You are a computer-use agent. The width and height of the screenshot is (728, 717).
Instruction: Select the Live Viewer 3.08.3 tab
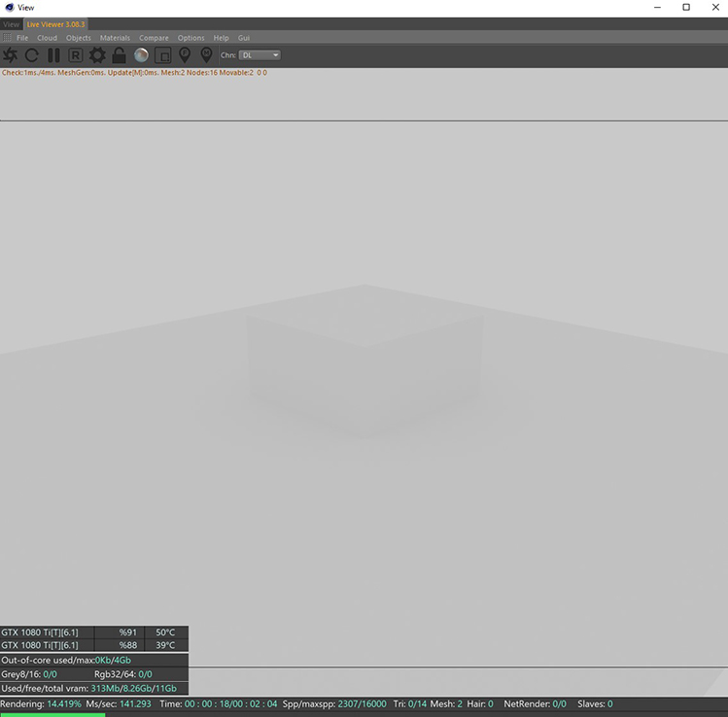[x=55, y=24]
